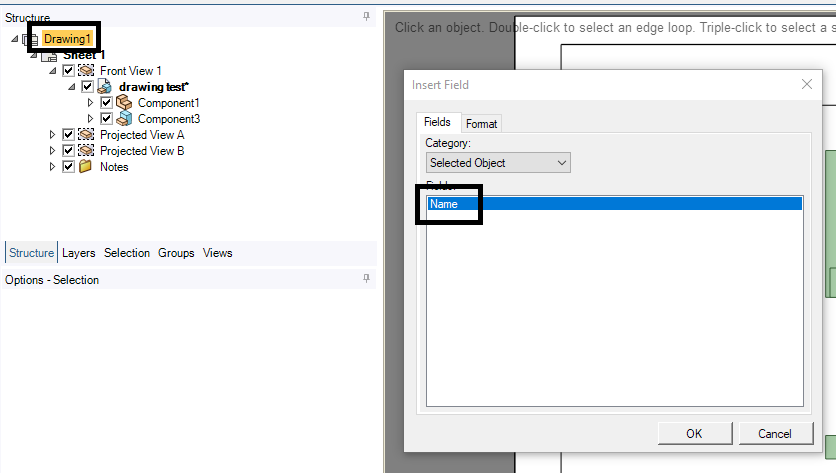Screen dimensions: 836x473
Task: Click the Cancel button
Action: pyautogui.click(x=776, y=434)
